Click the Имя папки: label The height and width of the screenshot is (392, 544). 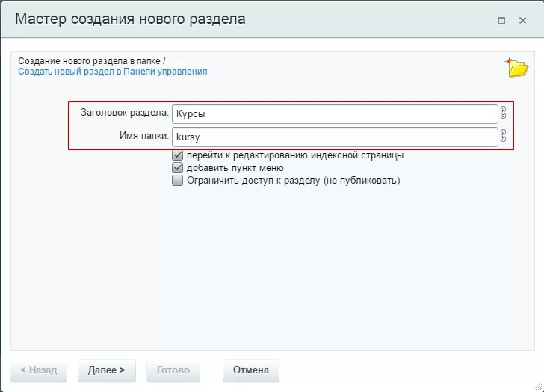pyautogui.click(x=144, y=135)
